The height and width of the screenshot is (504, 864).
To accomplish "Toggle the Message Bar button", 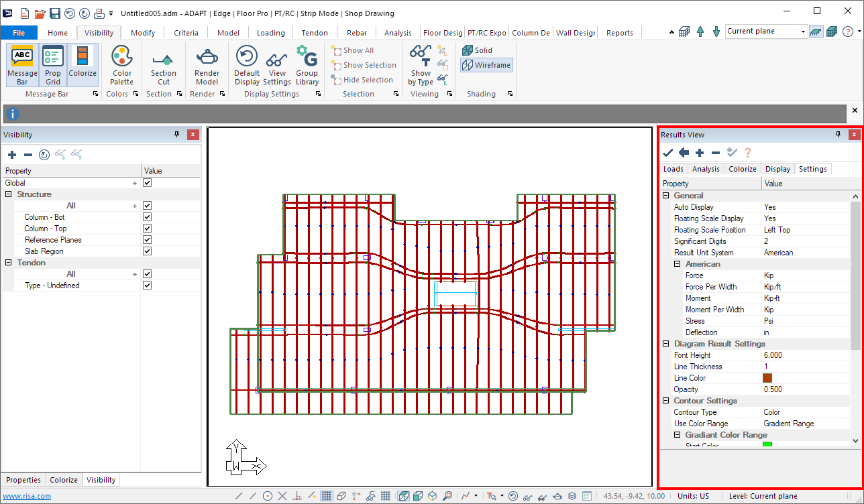I will tap(22, 65).
